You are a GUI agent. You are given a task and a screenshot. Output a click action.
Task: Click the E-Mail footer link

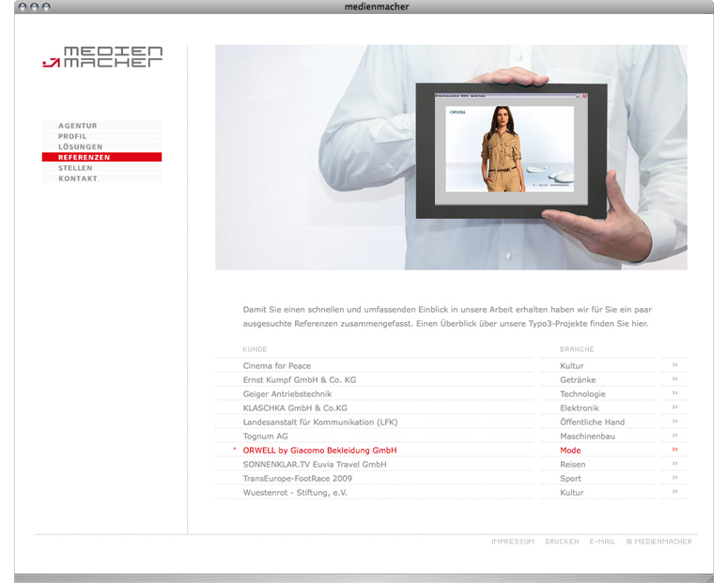(602, 542)
